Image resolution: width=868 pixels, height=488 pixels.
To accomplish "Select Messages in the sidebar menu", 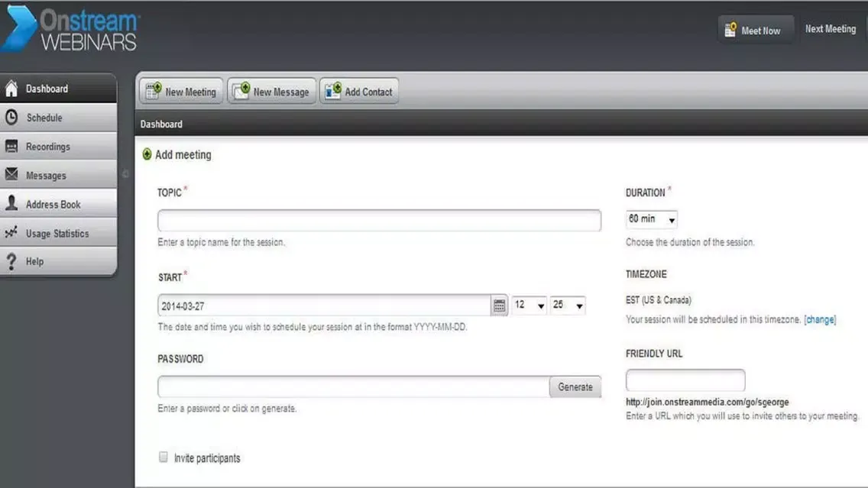I will pyautogui.click(x=59, y=175).
